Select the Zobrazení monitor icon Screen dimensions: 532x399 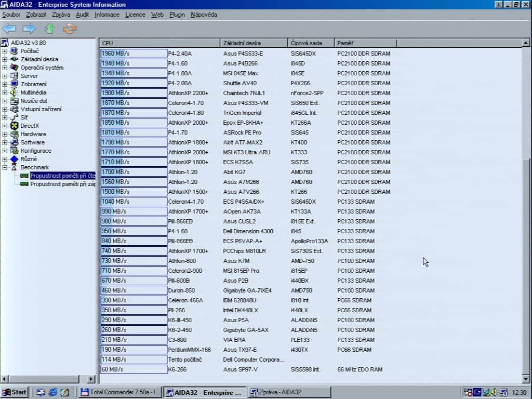[14, 84]
